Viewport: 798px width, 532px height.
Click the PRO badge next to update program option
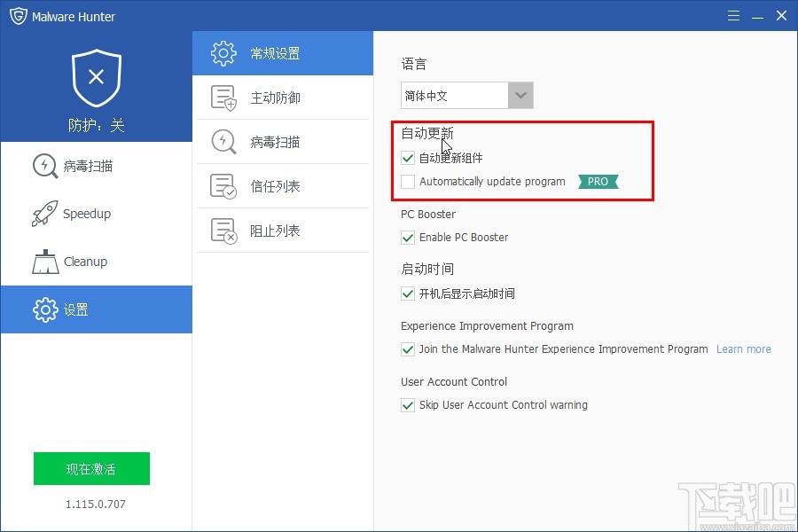tap(597, 181)
